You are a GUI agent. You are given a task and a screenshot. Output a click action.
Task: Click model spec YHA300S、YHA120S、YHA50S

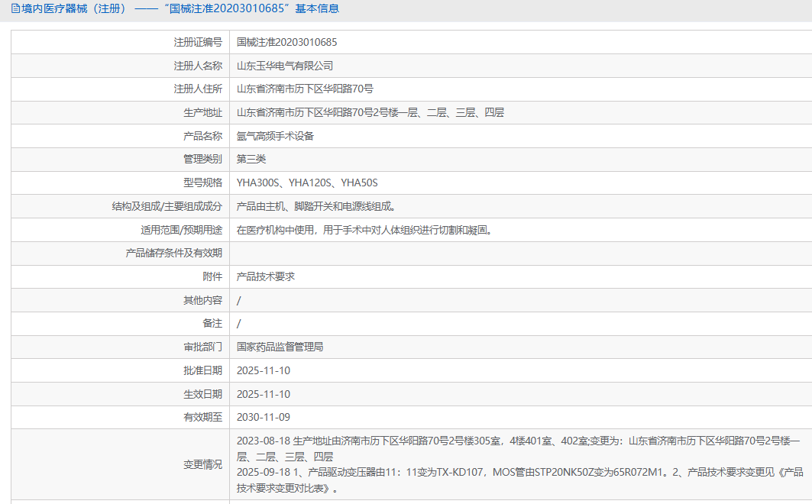[x=307, y=183]
